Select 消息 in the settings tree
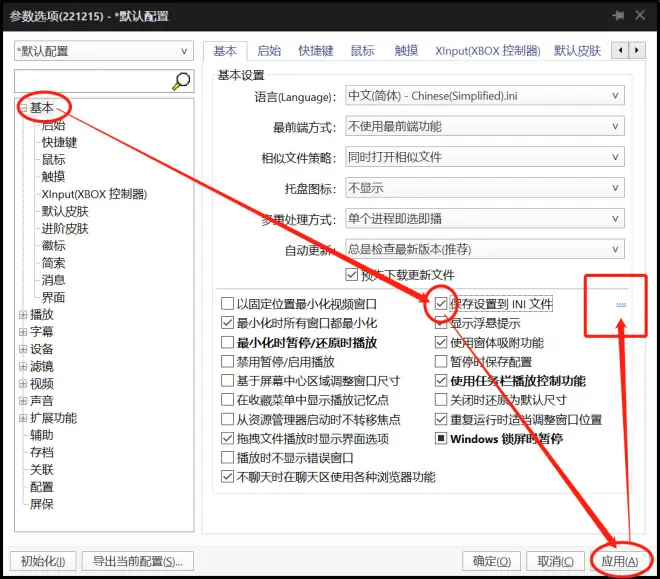Viewport: 660px width, 579px height. click(53, 280)
